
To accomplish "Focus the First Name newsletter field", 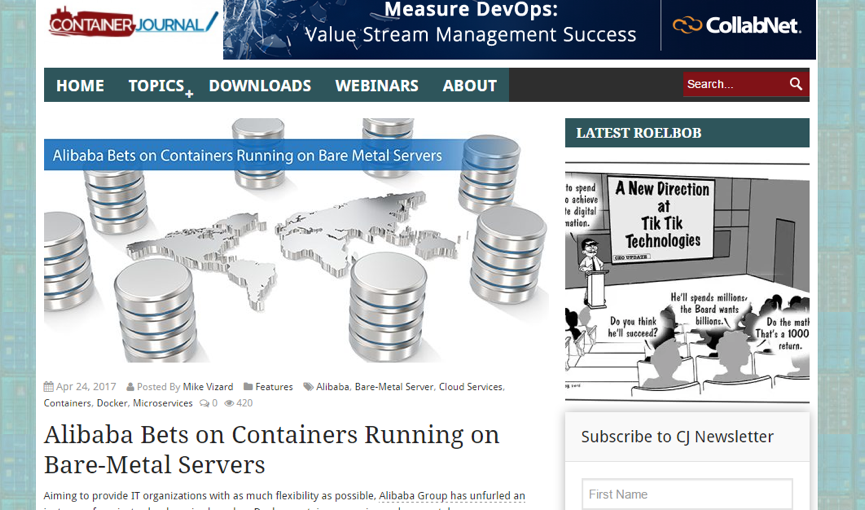I will (686, 494).
